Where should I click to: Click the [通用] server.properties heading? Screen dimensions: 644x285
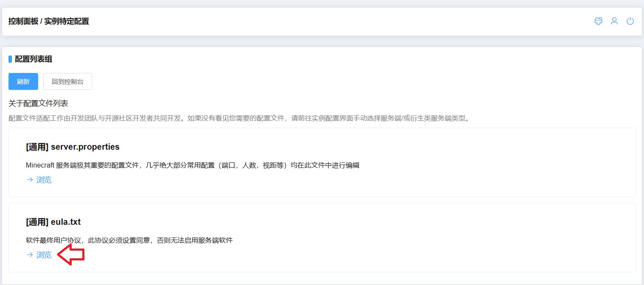(x=73, y=147)
